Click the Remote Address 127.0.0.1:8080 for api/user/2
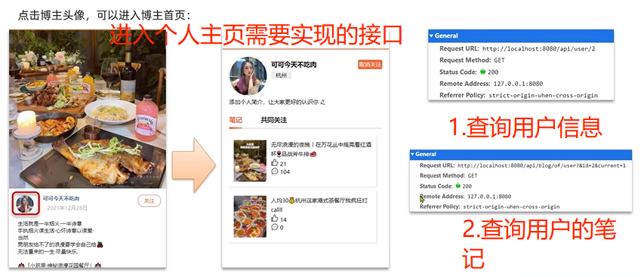The height and width of the screenshot is (277, 644). [x=518, y=84]
